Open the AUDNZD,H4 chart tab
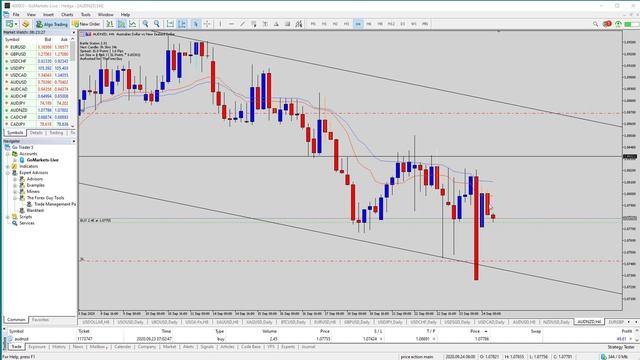The width and height of the screenshot is (640, 360). [589, 322]
